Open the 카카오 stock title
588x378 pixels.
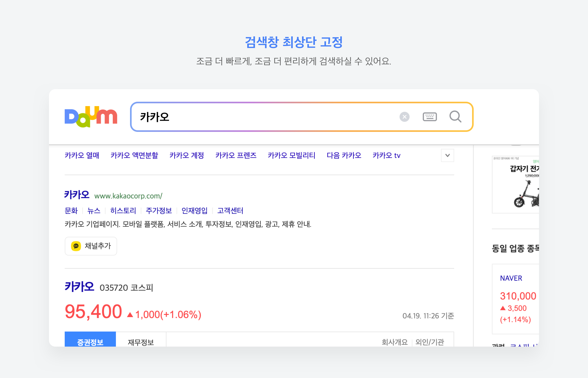coord(79,287)
